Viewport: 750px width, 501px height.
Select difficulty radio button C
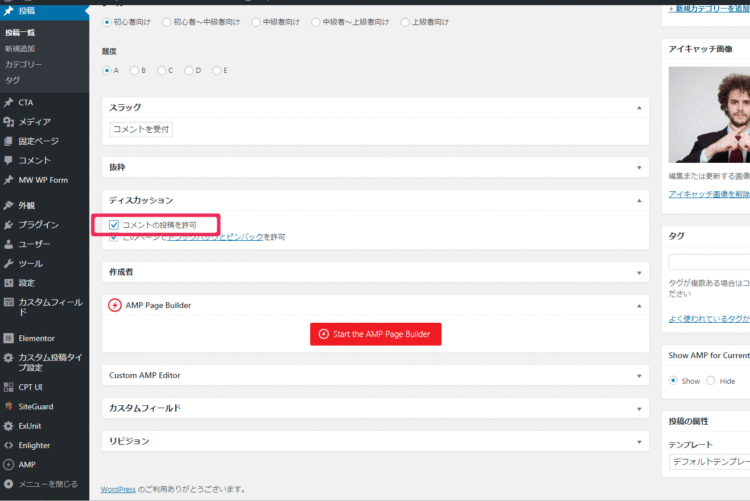tap(160, 70)
